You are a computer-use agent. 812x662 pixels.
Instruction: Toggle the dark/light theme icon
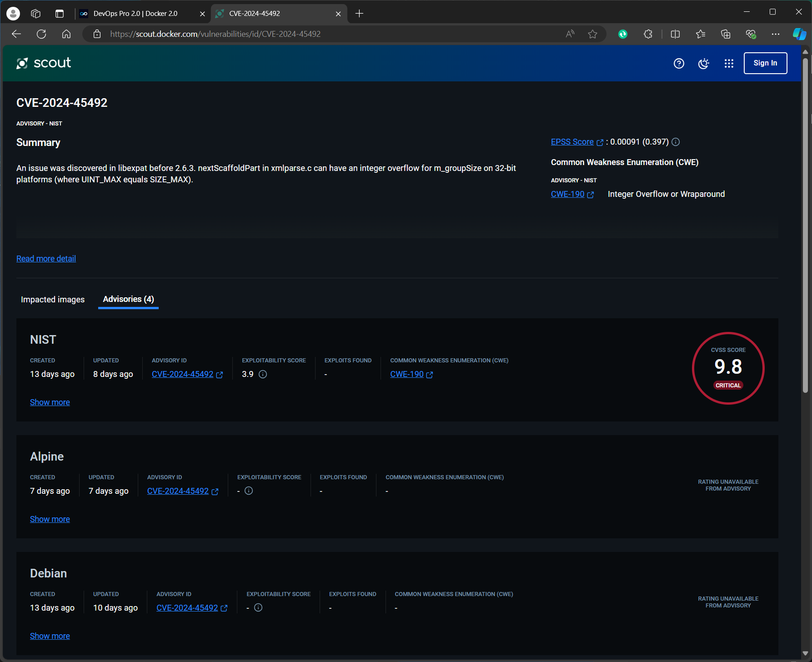[703, 63]
